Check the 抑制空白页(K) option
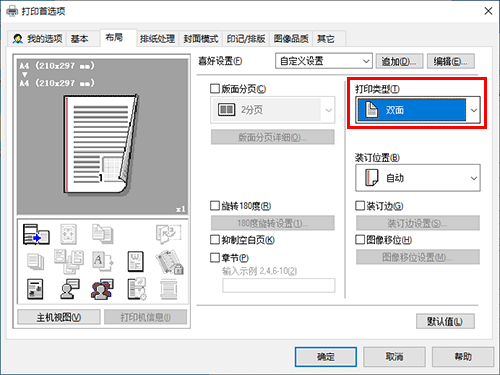Screen dimensions: 500x375 coord(215,239)
